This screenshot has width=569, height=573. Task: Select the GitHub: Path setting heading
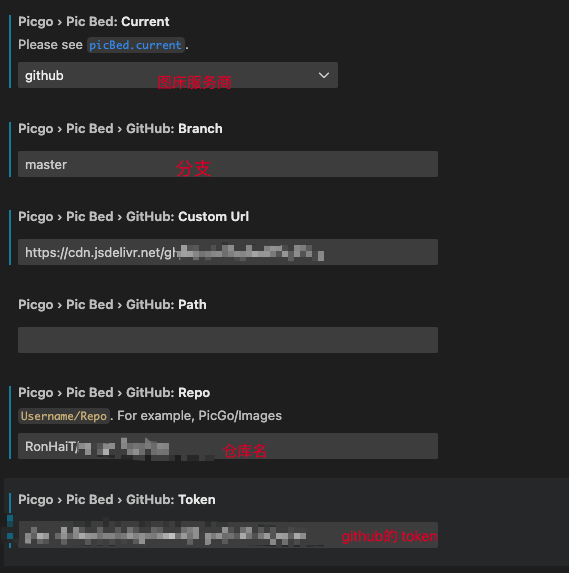[112, 305]
